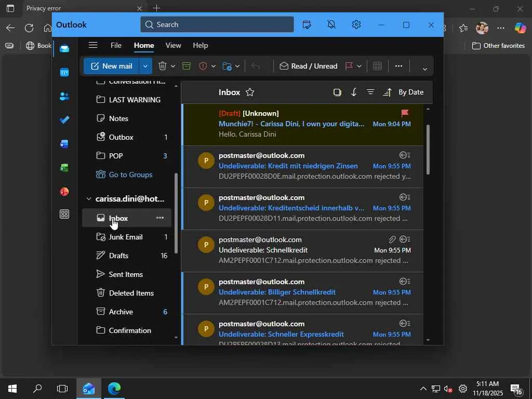
Task: Click the My Day icon in title bar
Action: coord(307,24)
